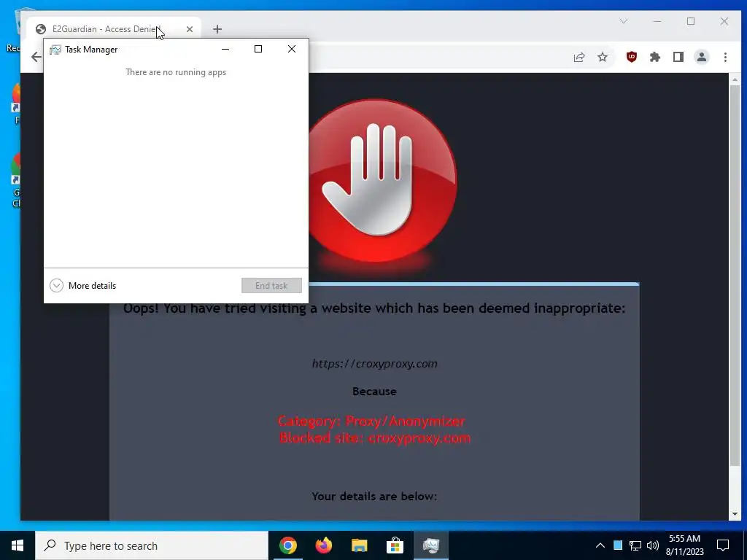The image size is (747, 560).
Task: Open the clock showing 5:55 AM
Action: click(x=684, y=545)
